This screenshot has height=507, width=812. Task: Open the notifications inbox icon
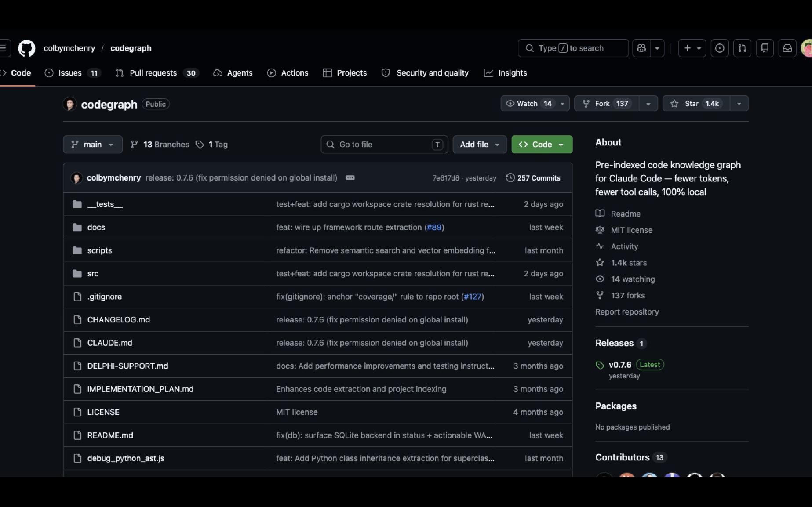pyautogui.click(x=787, y=48)
